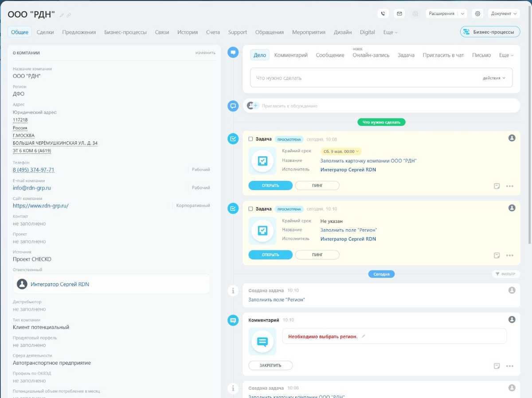Open task link Заполнить поле "Регион" in yellow card
532x398 pixels.
point(348,230)
